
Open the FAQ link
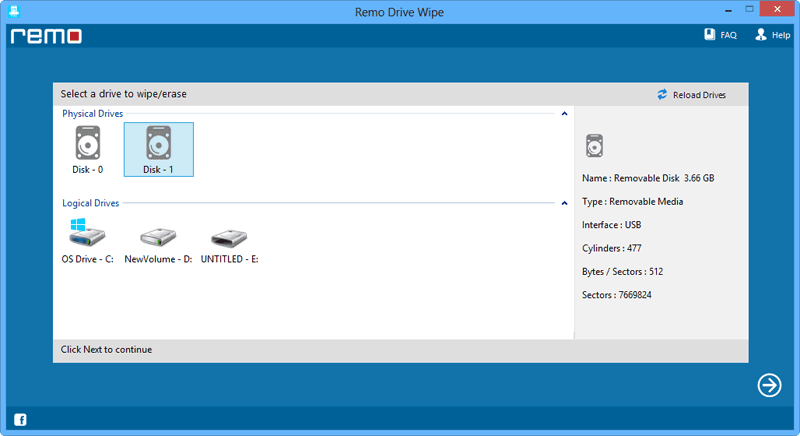[x=729, y=35]
